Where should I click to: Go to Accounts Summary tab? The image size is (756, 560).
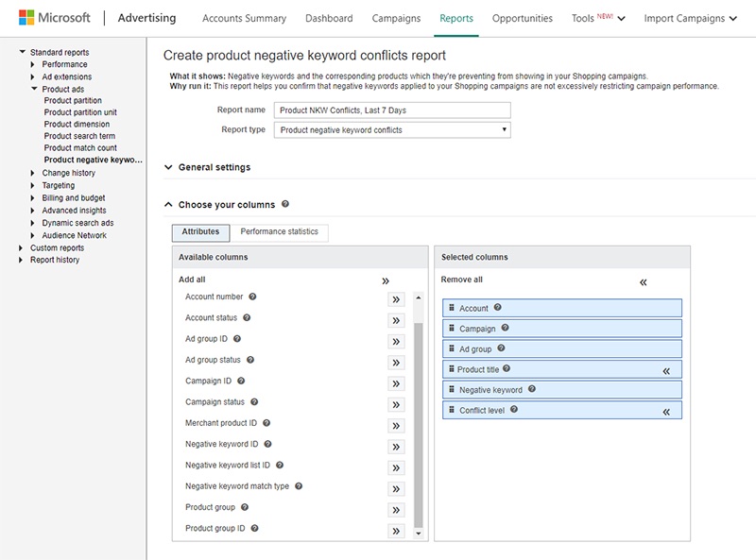click(x=244, y=18)
